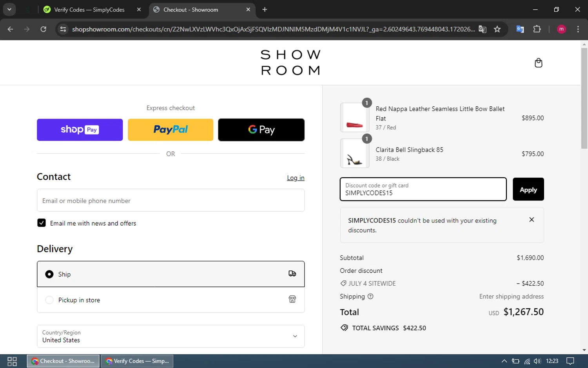Open the Chrome profile avatar
The image size is (588, 368).
[x=561, y=29]
